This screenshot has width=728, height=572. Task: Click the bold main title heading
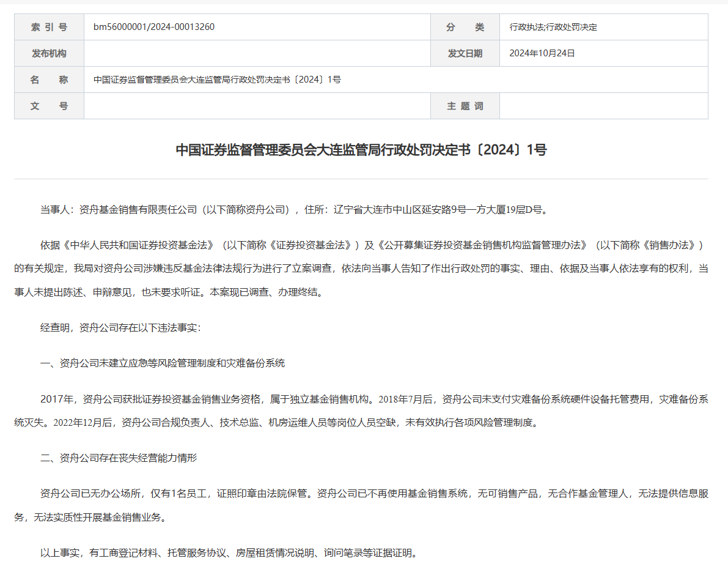(361, 150)
